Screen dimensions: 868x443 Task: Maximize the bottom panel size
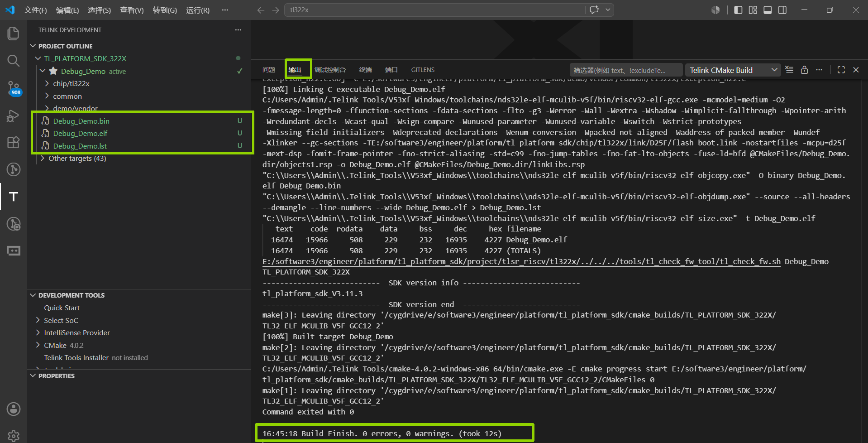(841, 70)
